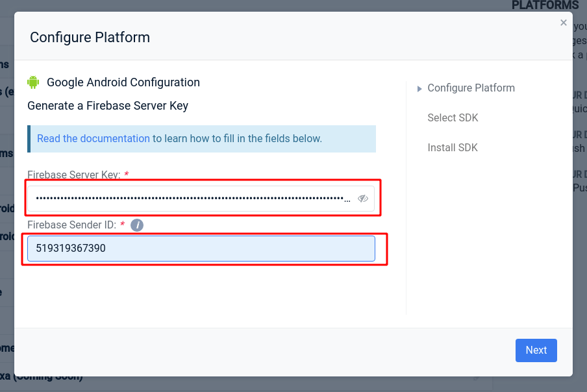Click the Firebase Server Key field
Screen dimensions: 587x392
pos(201,199)
